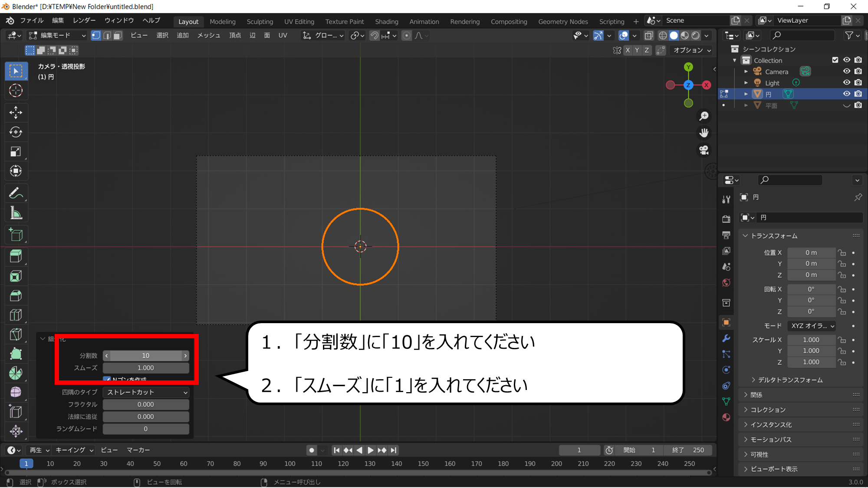Select the Knife tool

(x=16, y=334)
